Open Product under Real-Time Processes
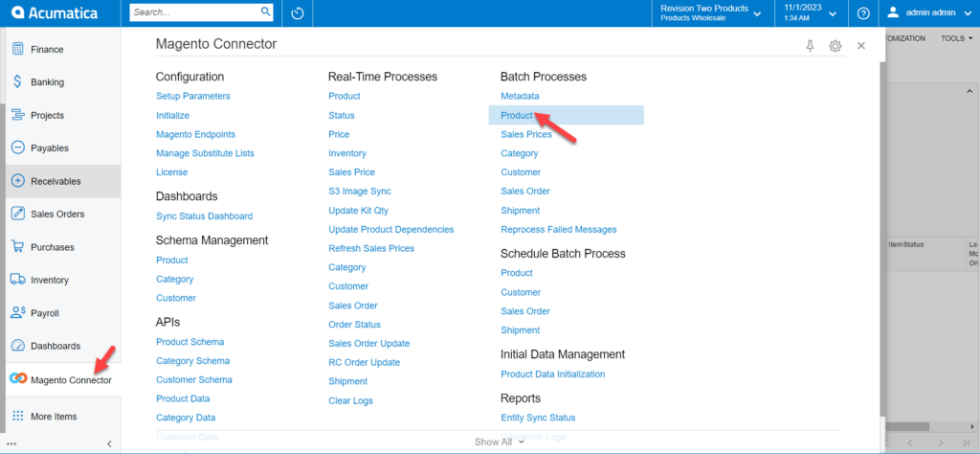980x454 pixels. pyautogui.click(x=345, y=97)
